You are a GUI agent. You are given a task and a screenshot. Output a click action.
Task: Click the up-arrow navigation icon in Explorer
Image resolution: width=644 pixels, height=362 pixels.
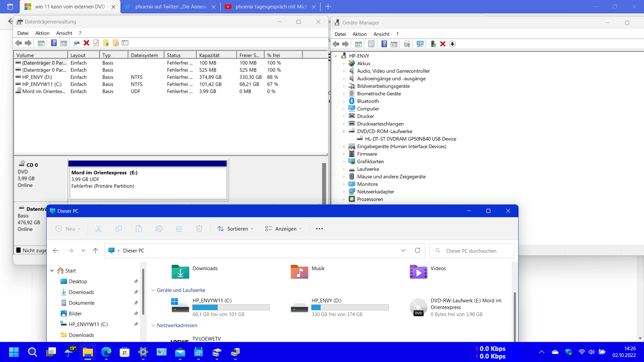click(x=96, y=251)
